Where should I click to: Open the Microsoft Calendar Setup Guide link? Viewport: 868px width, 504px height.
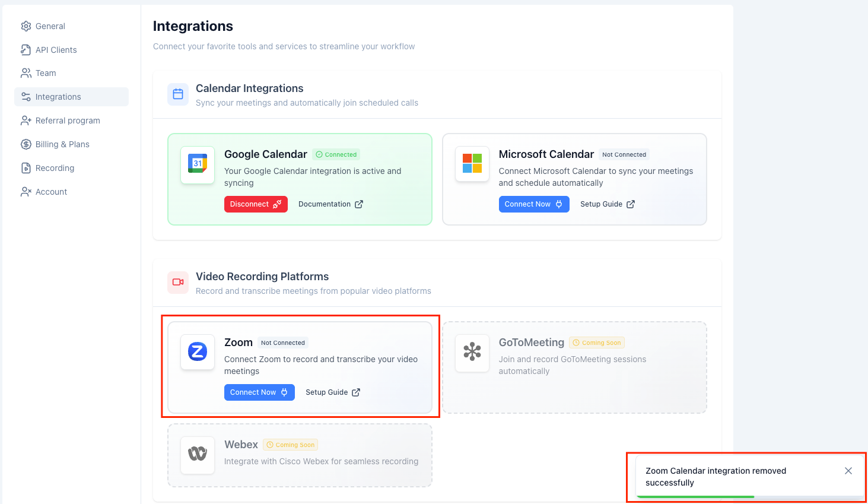607,204
